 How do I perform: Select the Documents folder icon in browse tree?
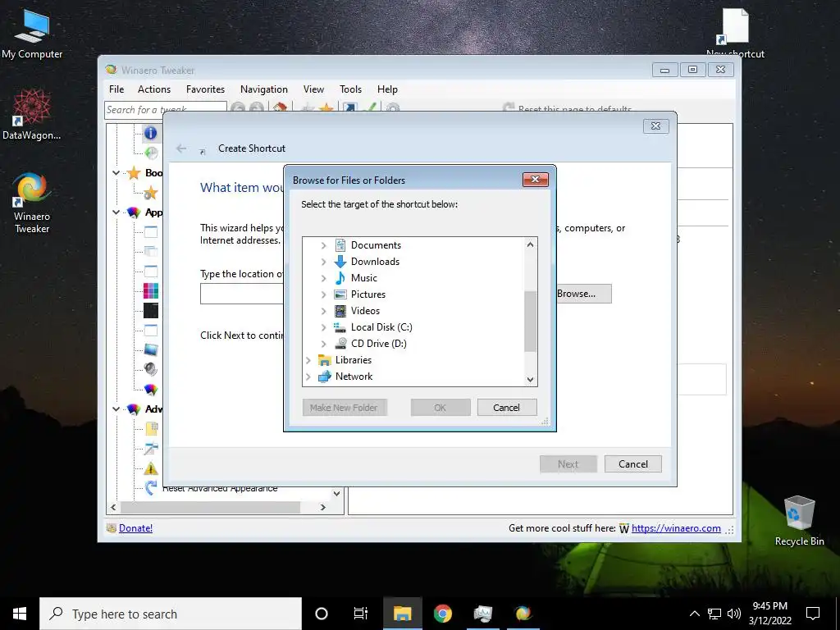(340, 245)
